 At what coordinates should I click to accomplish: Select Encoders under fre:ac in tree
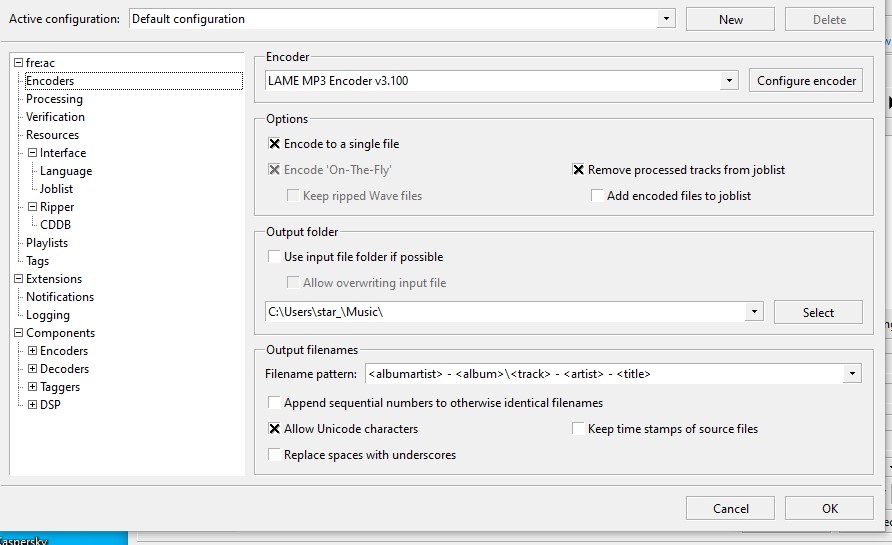click(50, 81)
